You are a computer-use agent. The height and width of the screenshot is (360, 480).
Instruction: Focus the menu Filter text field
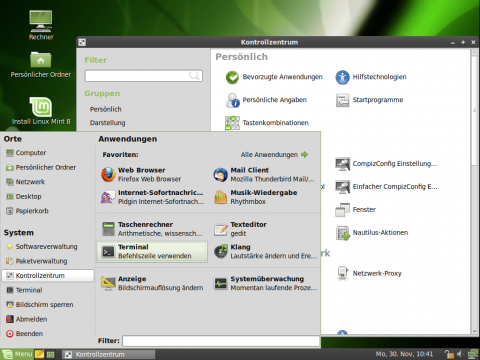[221, 341]
